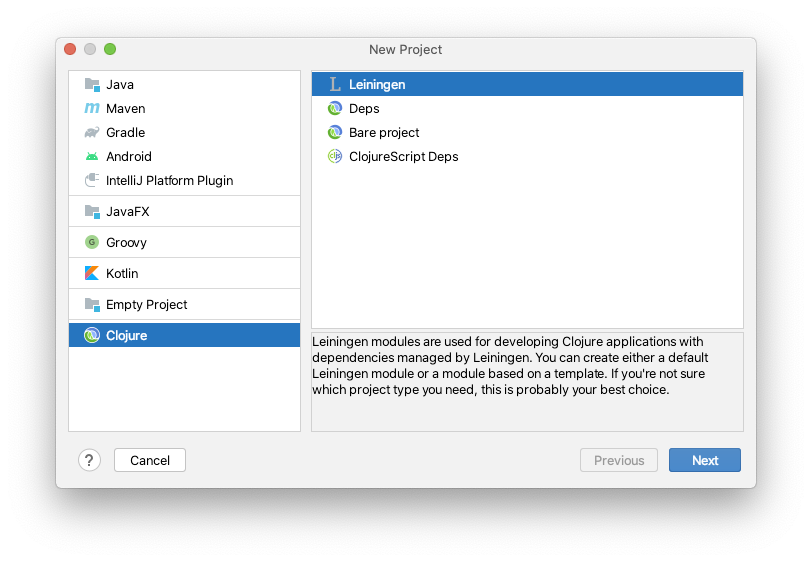The width and height of the screenshot is (812, 562).
Task: Cancel the New Project dialog
Action: (x=150, y=460)
